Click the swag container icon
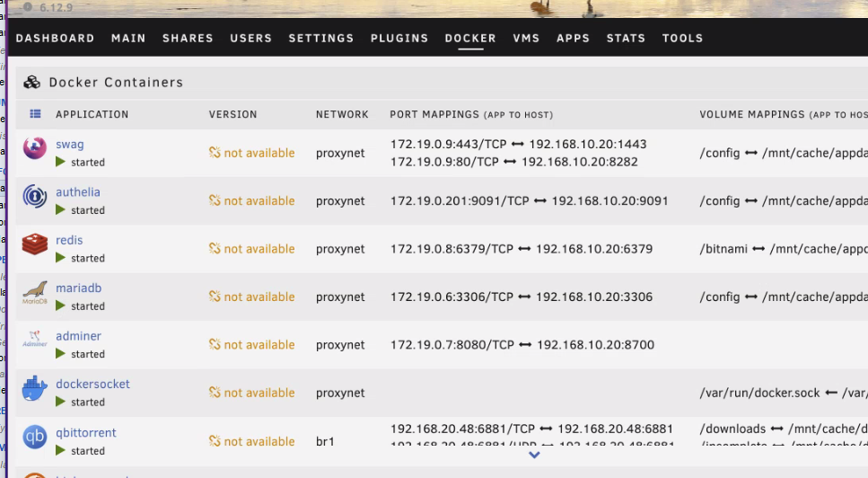The width and height of the screenshot is (868, 478). [x=34, y=148]
